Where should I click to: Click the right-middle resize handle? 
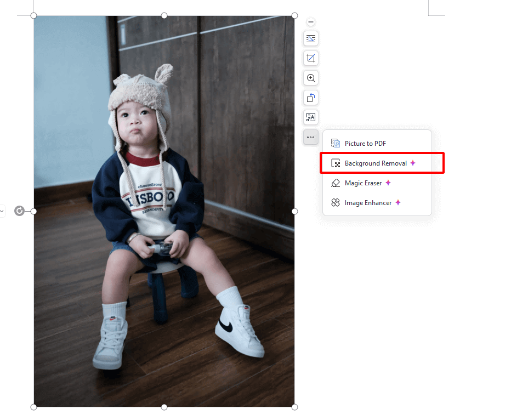[x=294, y=212]
